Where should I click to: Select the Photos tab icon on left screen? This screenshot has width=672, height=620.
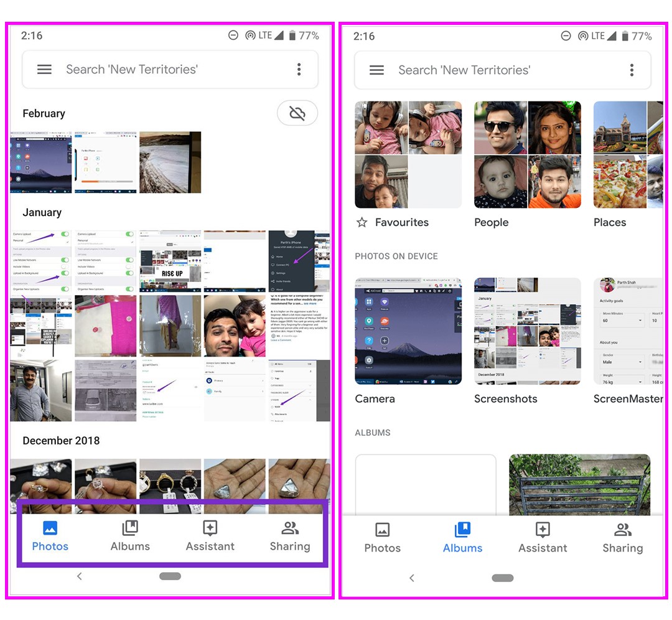(50, 528)
